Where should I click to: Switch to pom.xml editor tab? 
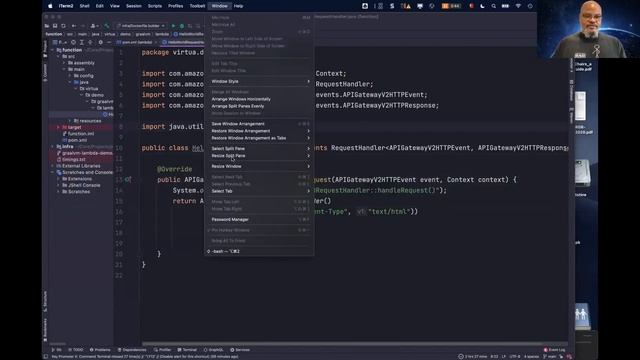[136, 42]
